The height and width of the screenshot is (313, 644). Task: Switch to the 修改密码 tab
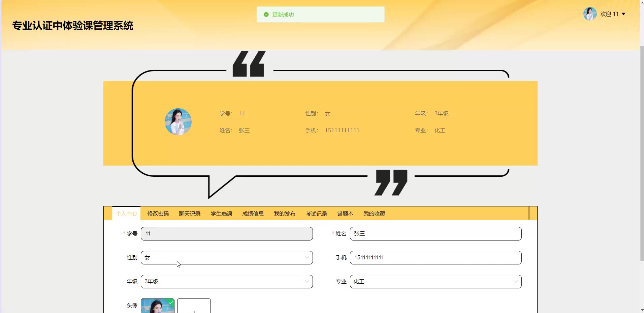pos(158,214)
